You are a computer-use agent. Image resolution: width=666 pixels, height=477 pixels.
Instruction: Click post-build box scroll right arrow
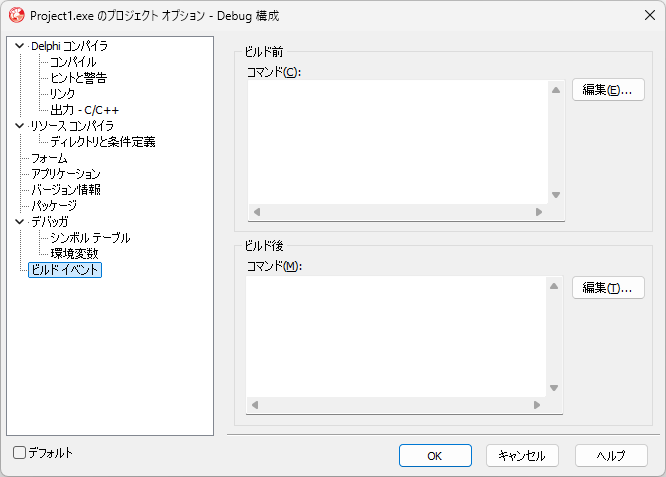pos(537,405)
